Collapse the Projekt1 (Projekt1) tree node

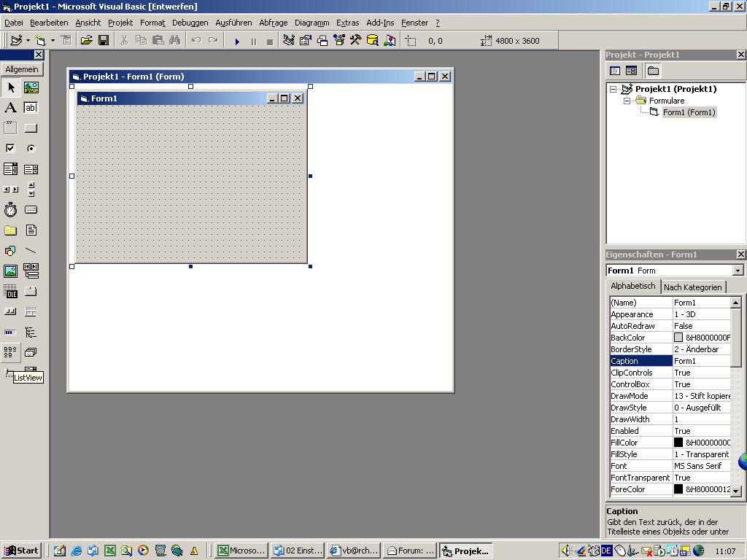point(614,89)
